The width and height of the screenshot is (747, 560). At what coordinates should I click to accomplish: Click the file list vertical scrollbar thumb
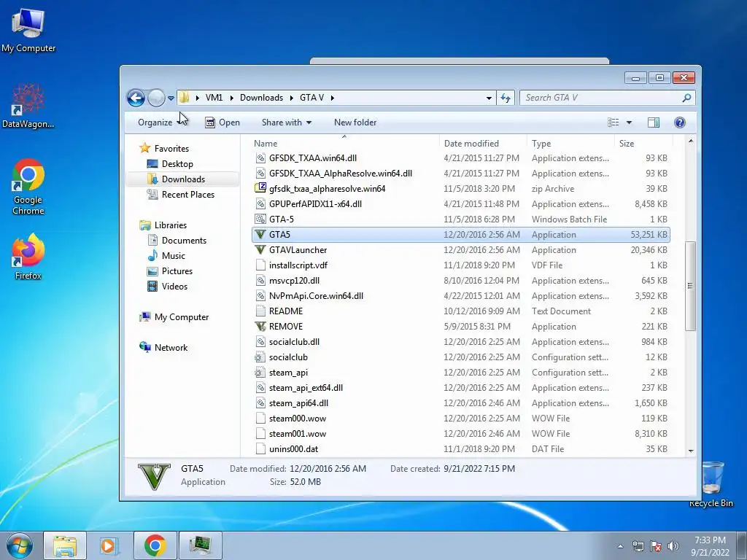point(690,286)
